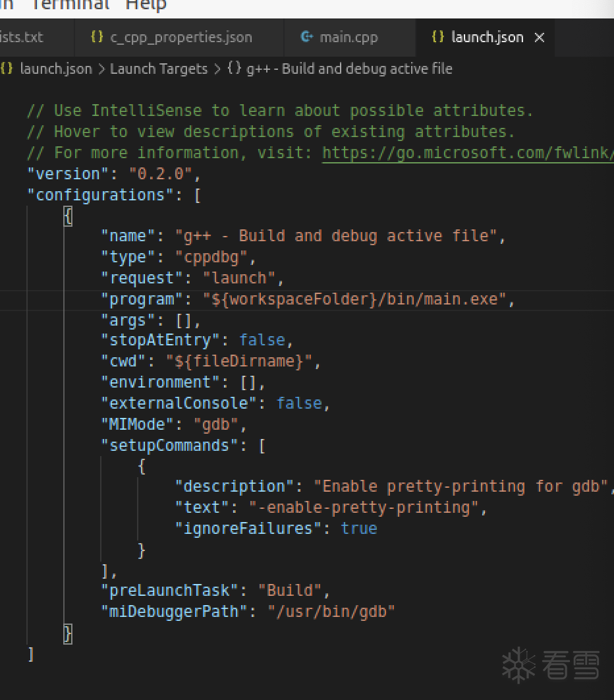
Task: Click the partially visible Lists.txt tab
Action: tap(22, 38)
